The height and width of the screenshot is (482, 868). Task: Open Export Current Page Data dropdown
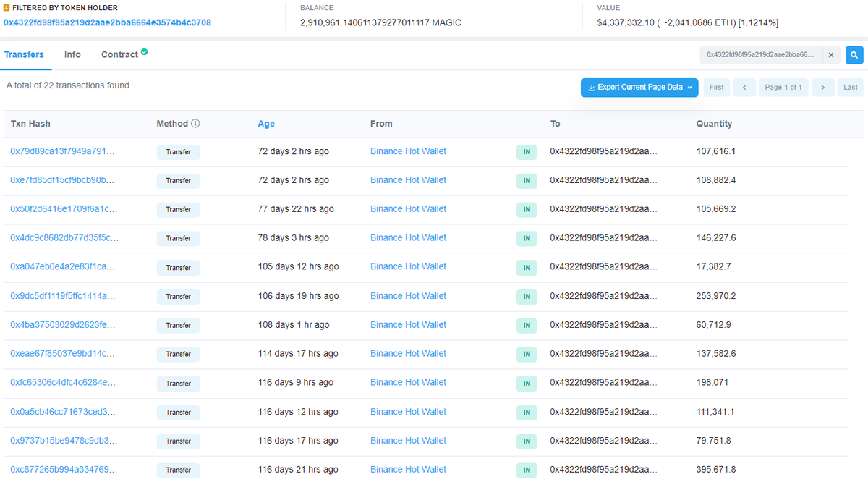639,88
